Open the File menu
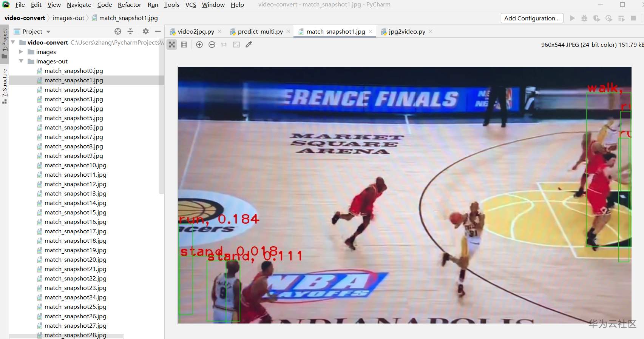 pos(20,5)
